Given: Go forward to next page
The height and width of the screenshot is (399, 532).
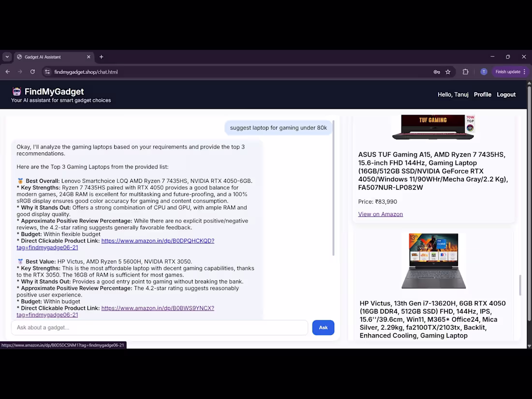Looking at the screenshot, I should [20, 72].
